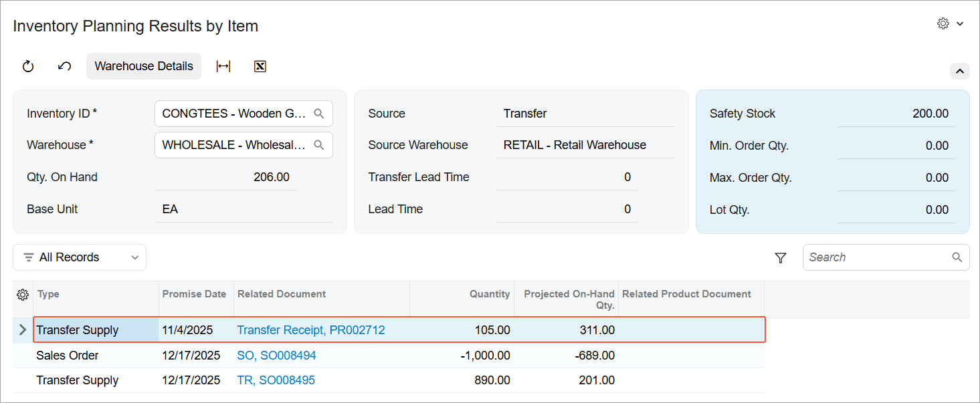Viewport: 980px width, 403px height.
Task: Export to Excel using toolbar icon
Action: (260, 66)
